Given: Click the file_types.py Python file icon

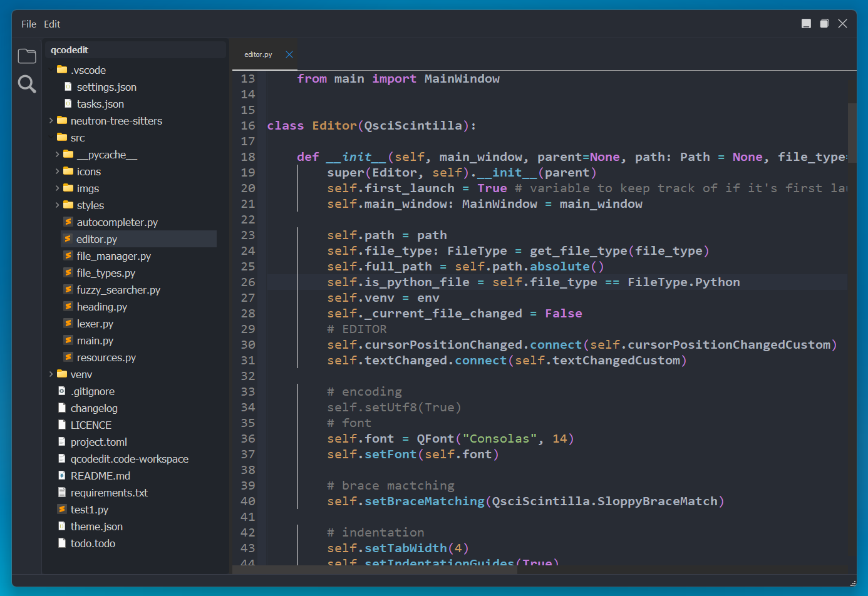Looking at the screenshot, I should click(68, 272).
